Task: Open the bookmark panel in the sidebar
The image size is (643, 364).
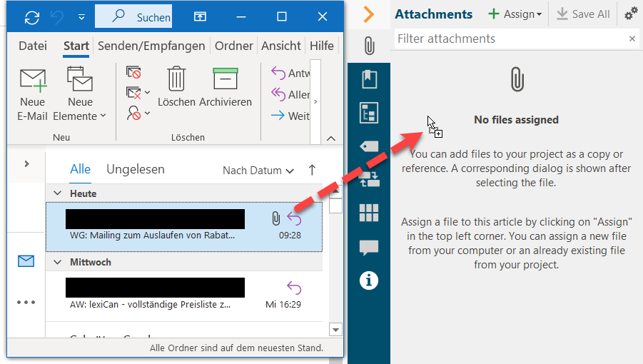Action: pos(369,79)
